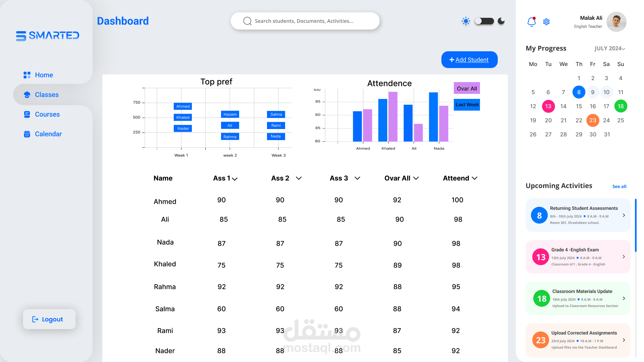This screenshot has width=644, height=362.
Task: Click the moon dark-mode icon
Action: pos(501,21)
